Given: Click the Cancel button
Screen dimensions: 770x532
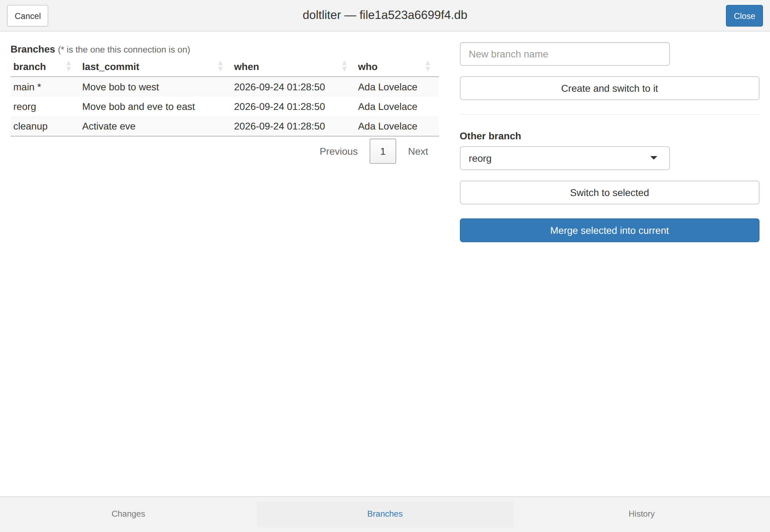Looking at the screenshot, I should (28, 16).
